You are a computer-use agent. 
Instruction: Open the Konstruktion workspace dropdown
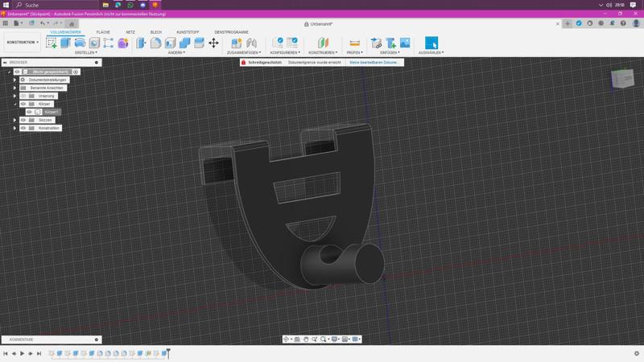[22, 43]
